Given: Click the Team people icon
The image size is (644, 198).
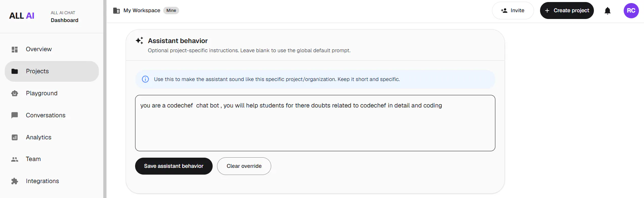Looking at the screenshot, I should coord(15,159).
